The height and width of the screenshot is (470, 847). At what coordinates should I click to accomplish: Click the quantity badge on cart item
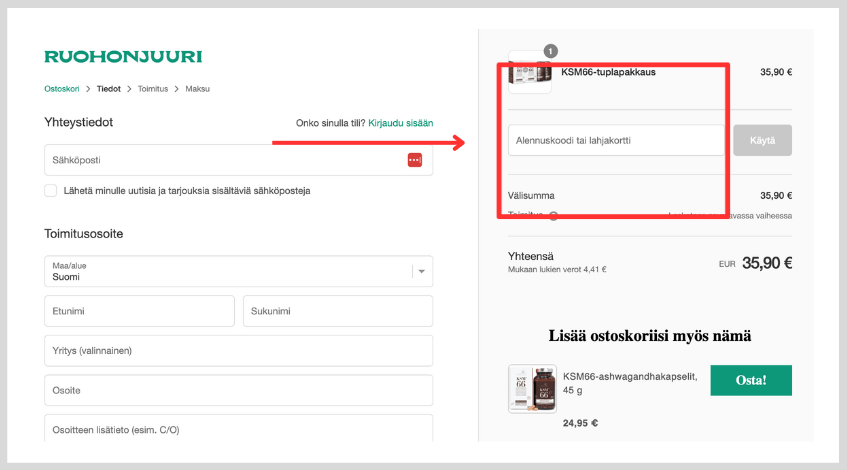(551, 51)
